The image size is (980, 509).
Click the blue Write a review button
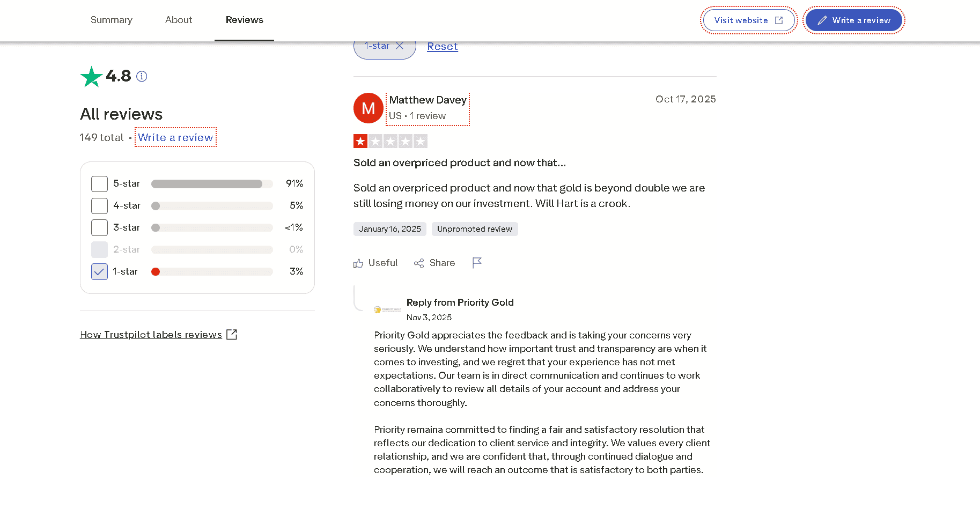854,20
